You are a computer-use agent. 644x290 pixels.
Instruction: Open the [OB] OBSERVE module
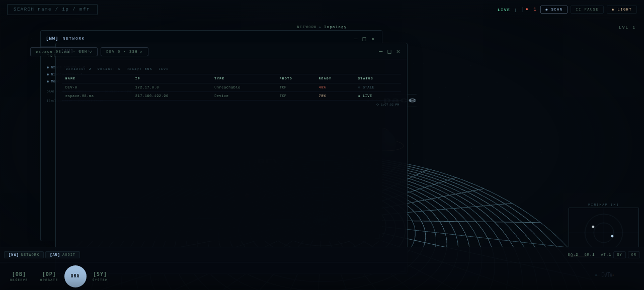point(19,276)
